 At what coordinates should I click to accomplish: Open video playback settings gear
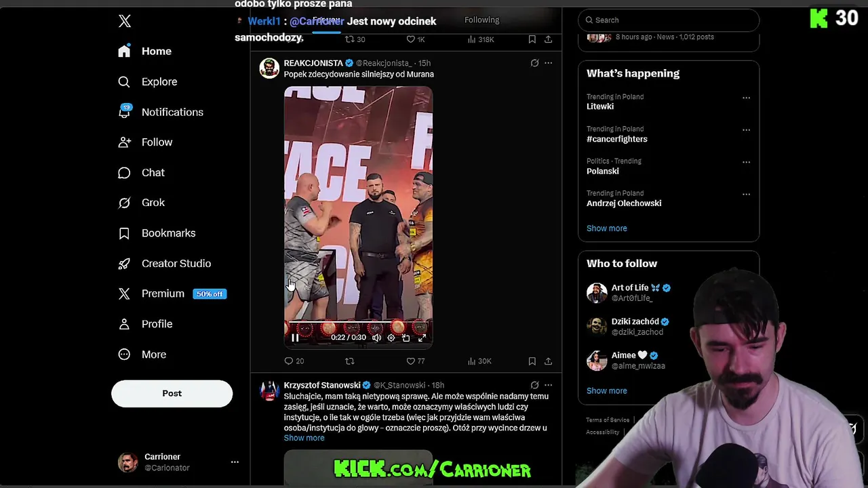(x=391, y=338)
